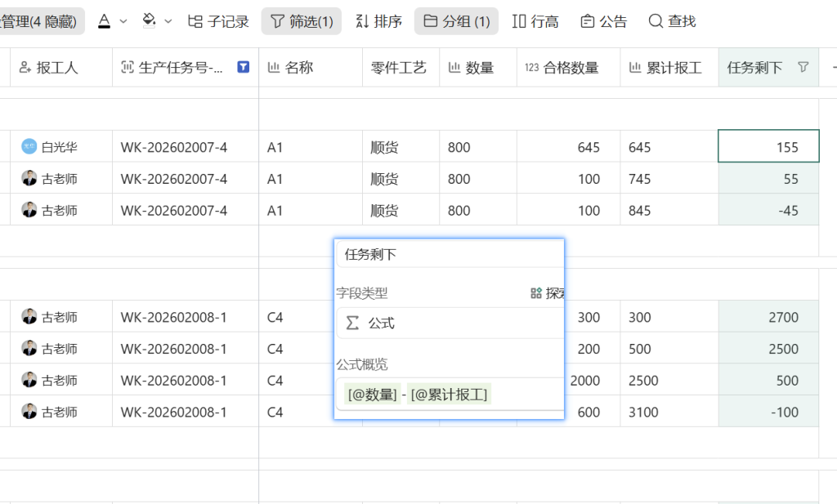Edit the field name input 任务剩下

450,254
